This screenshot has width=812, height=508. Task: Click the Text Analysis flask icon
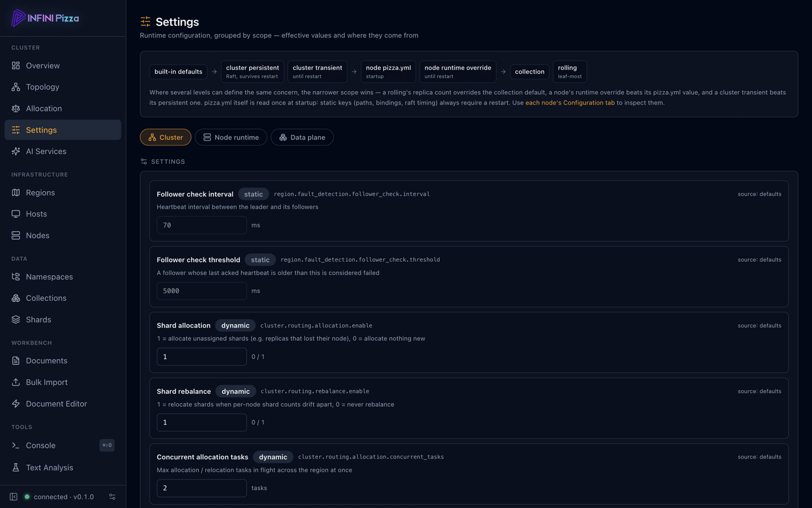[16, 467]
